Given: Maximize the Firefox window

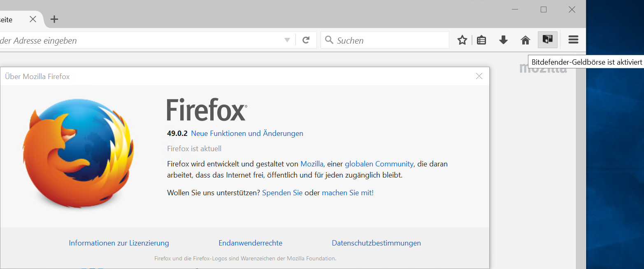Looking at the screenshot, I should pos(544,9).
